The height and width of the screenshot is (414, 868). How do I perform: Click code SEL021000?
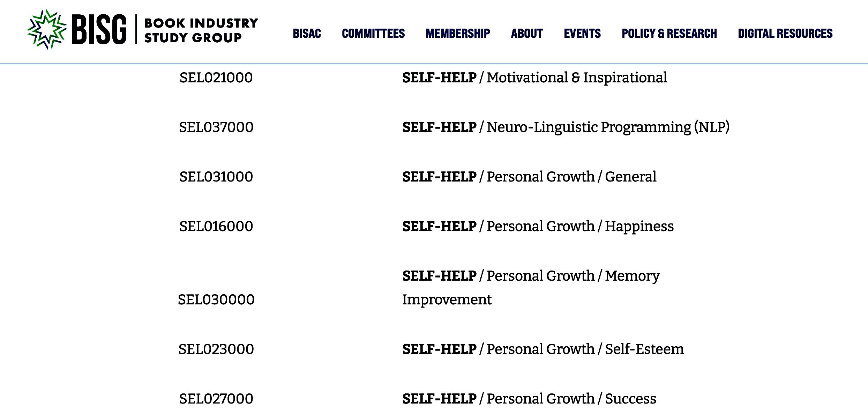[x=216, y=77]
